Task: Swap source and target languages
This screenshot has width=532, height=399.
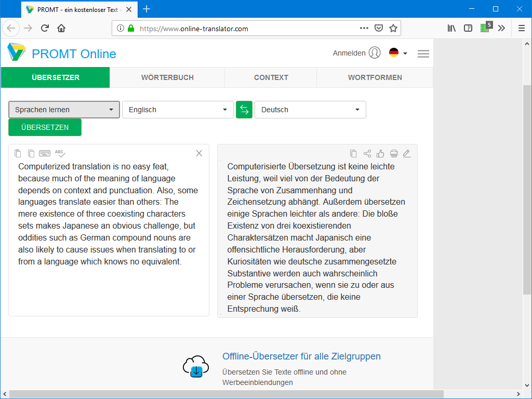Action: pyautogui.click(x=244, y=110)
